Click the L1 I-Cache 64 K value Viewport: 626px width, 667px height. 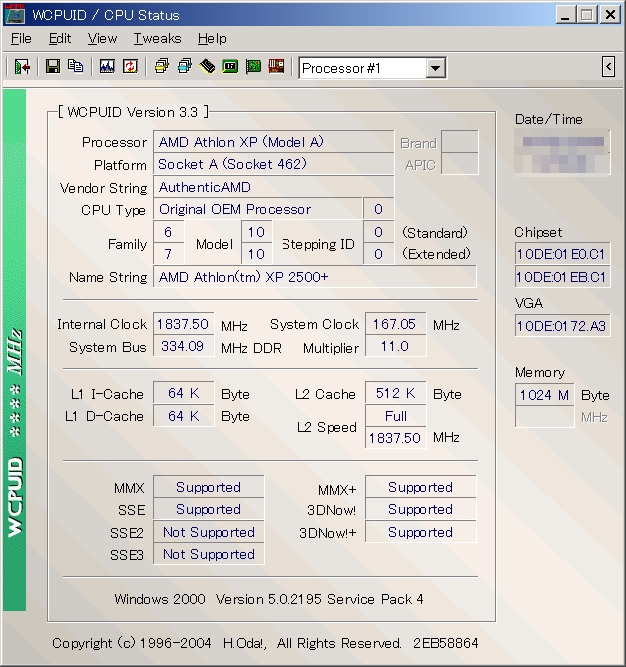coord(183,393)
